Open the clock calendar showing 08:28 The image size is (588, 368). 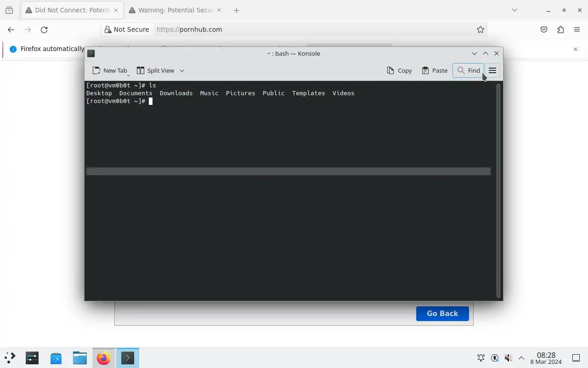(x=546, y=358)
